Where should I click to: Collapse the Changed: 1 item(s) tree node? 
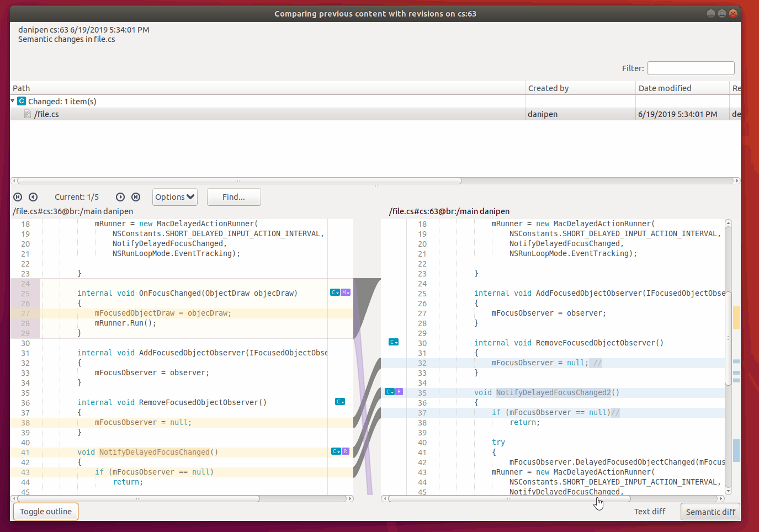click(x=12, y=101)
